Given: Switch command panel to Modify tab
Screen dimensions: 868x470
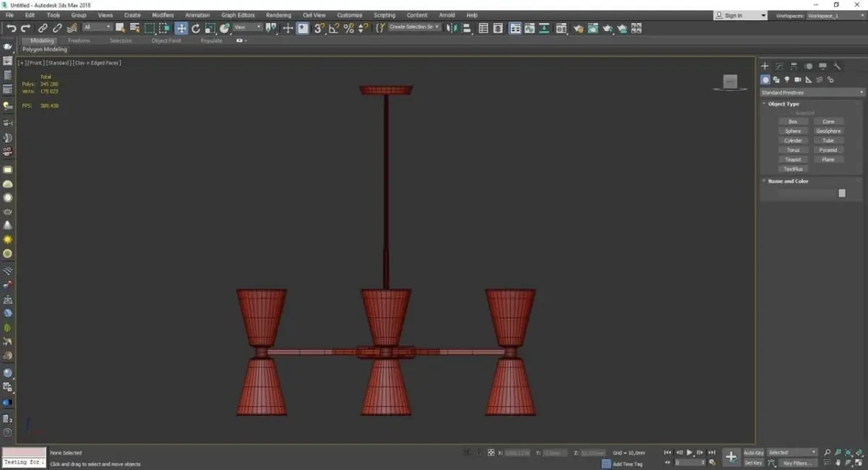Looking at the screenshot, I should [780, 66].
